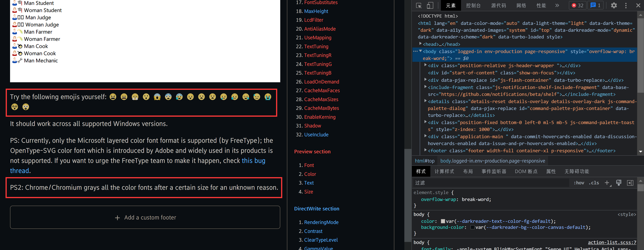Expand the include-fragment node
The image size is (644, 250).
pyautogui.click(x=425, y=87)
